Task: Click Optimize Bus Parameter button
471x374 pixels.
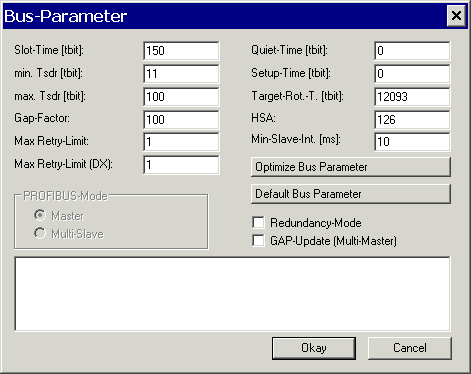Action: click(351, 167)
